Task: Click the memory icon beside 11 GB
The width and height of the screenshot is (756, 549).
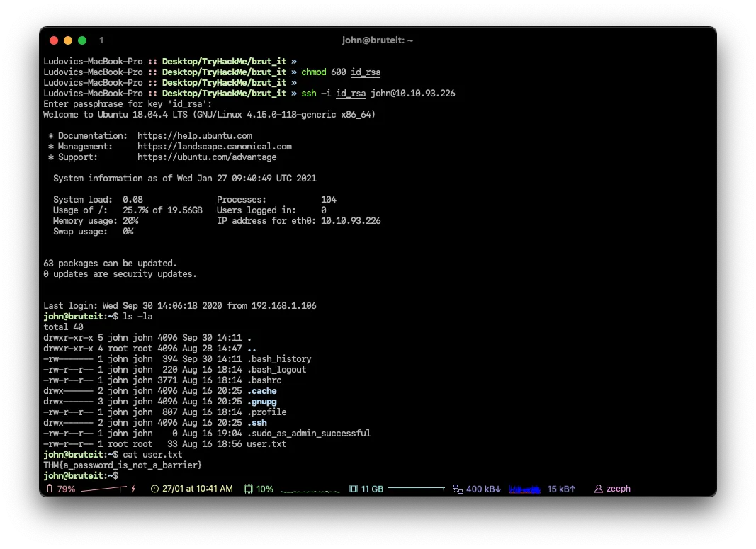Action: click(354, 489)
